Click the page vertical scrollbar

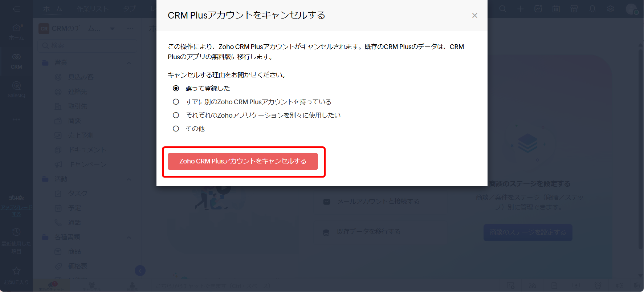click(641, 149)
